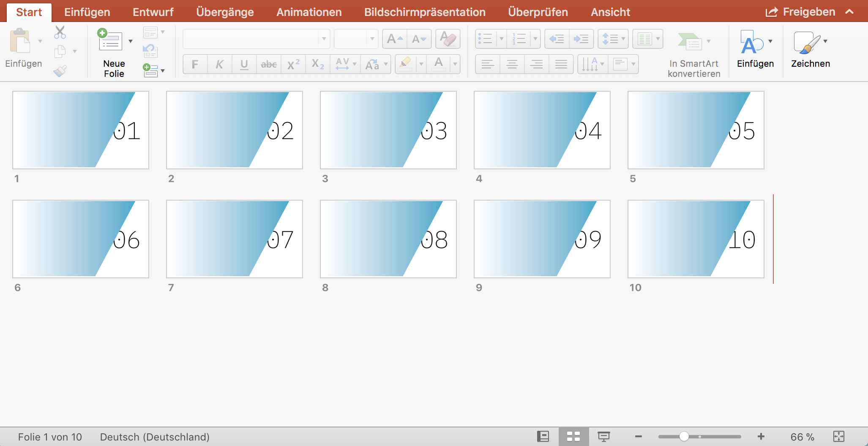Collapse the ribbon with the chevron
Viewport: 868px width, 446px height.
click(849, 12)
